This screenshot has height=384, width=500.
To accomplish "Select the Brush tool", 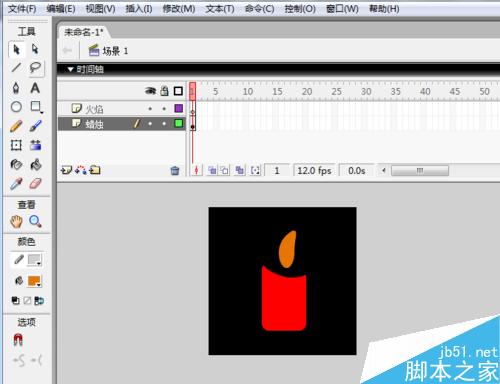I will (35, 126).
